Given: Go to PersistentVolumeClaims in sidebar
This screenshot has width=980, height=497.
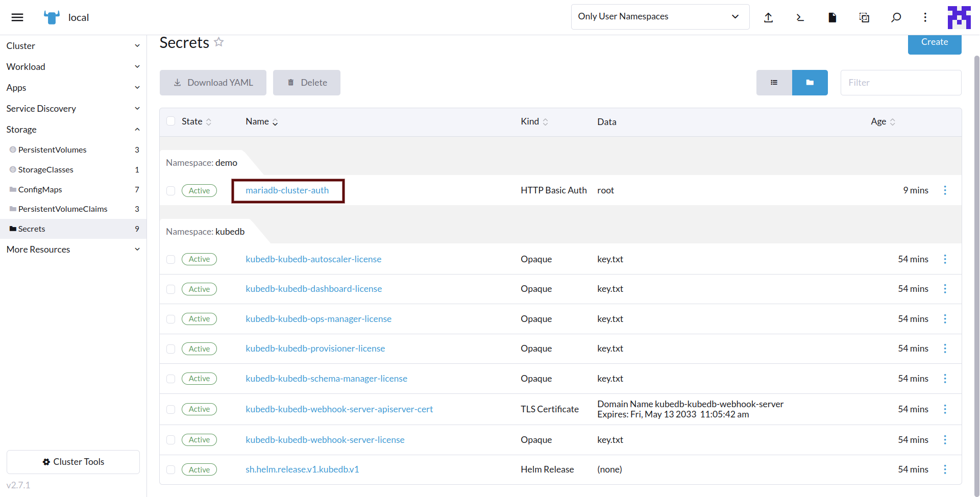Looking at the screenshot, I should click(x=63, y=209).
